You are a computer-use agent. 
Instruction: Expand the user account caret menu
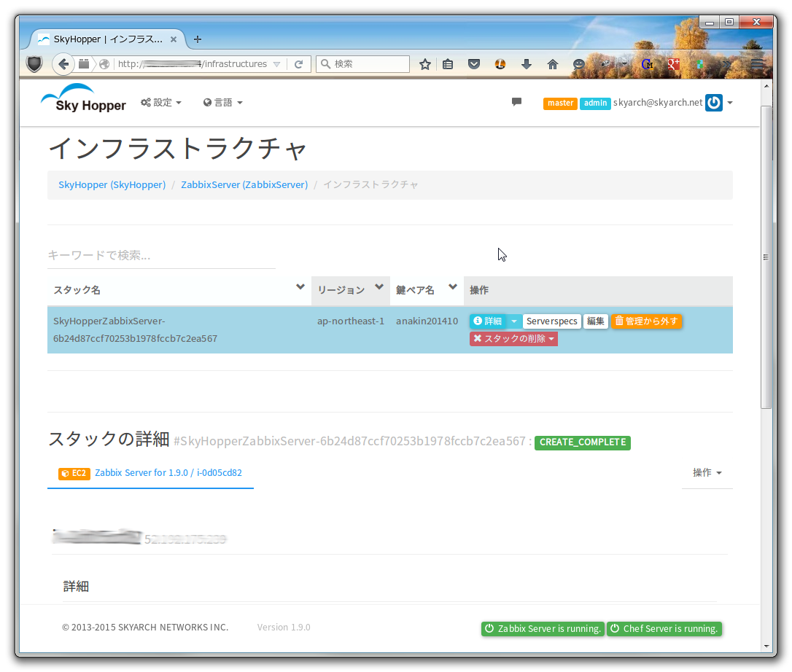[730, 103]
